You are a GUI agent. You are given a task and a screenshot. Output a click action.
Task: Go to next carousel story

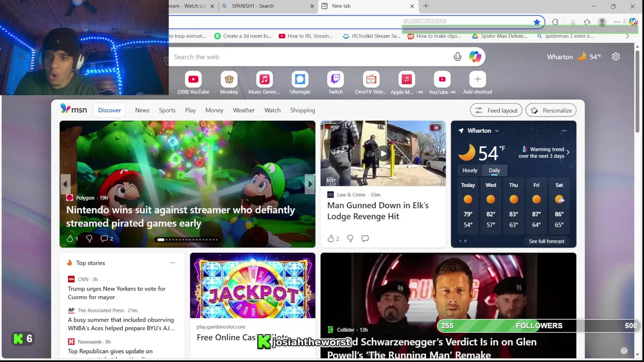310,184
